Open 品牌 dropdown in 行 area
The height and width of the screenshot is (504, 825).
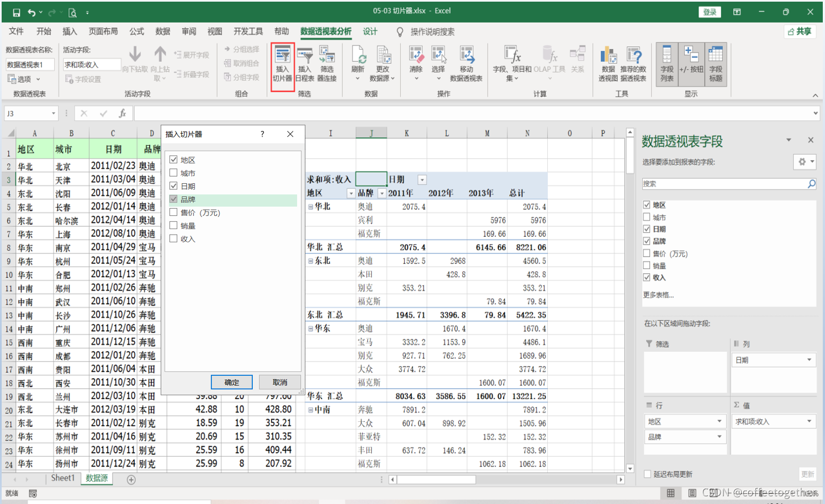click(719, 437)
